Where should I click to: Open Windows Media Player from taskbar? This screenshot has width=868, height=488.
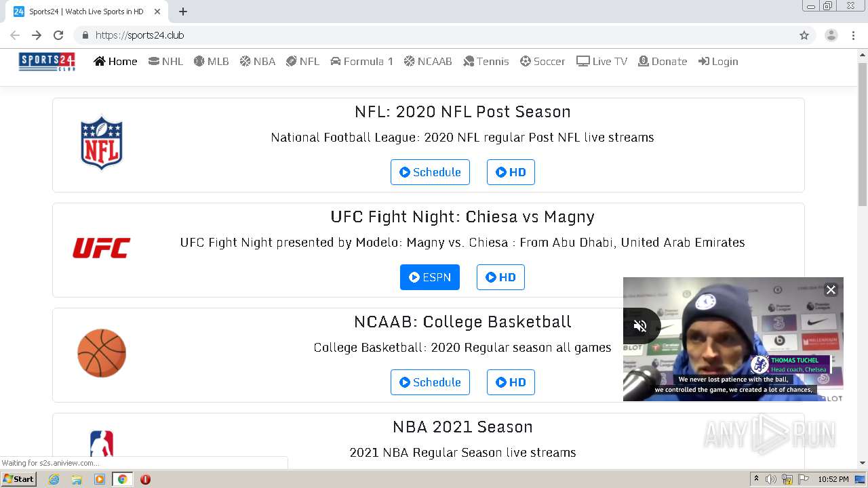tap(100, 479)
